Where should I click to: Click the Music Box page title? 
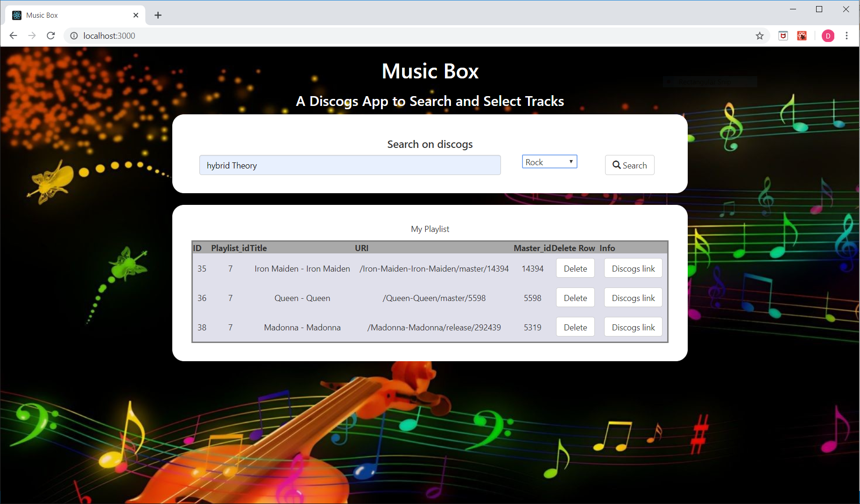[x=430, y=71]
